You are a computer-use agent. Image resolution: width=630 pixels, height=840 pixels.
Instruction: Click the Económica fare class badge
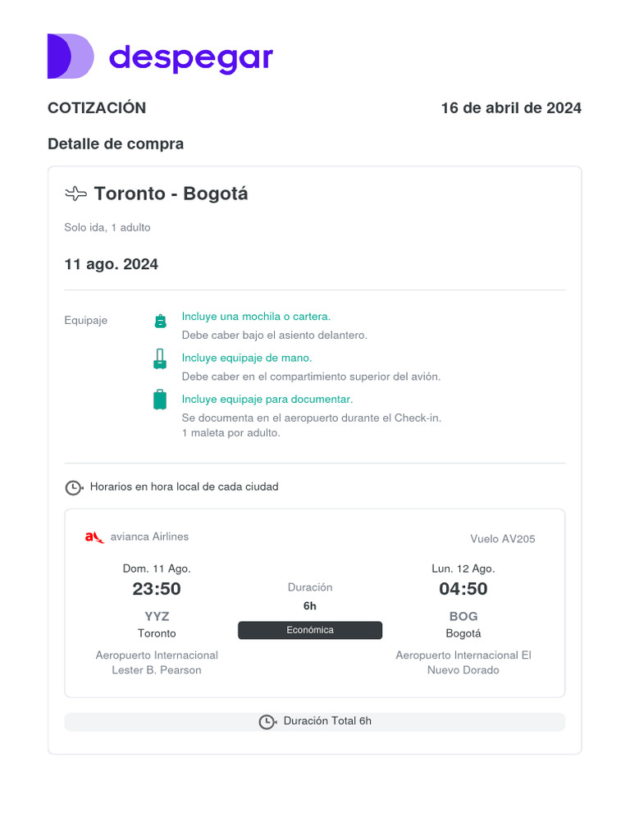(310, 630)
